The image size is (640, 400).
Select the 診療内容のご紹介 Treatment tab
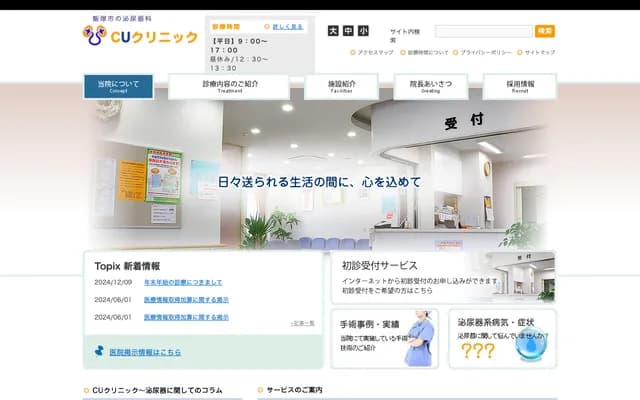tap(229, 87)
